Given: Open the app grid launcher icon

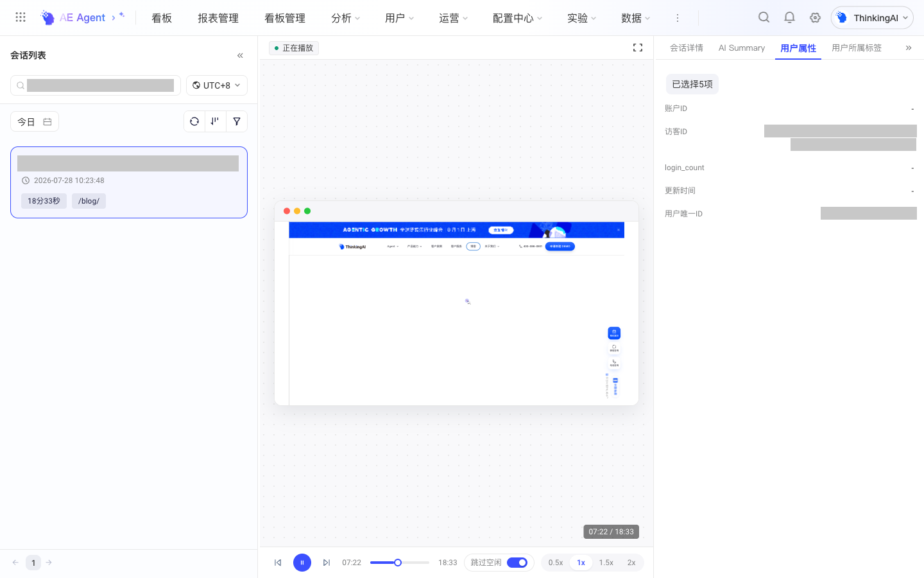Looking at the screenshot, I should [21, 17].
